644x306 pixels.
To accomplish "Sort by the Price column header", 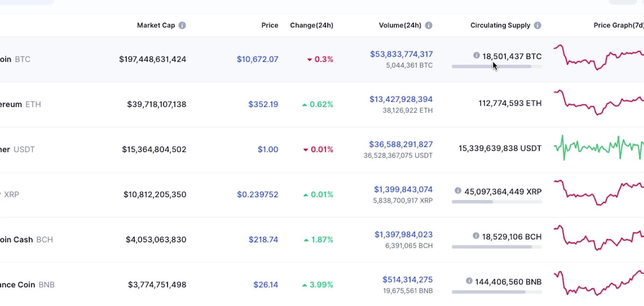I will (x=270, y=25).
